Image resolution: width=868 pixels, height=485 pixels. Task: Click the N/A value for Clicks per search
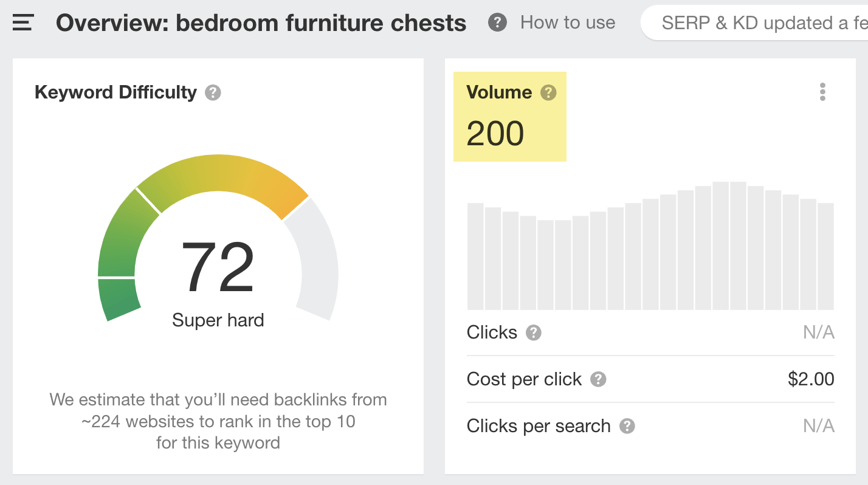tap(818, 426)
